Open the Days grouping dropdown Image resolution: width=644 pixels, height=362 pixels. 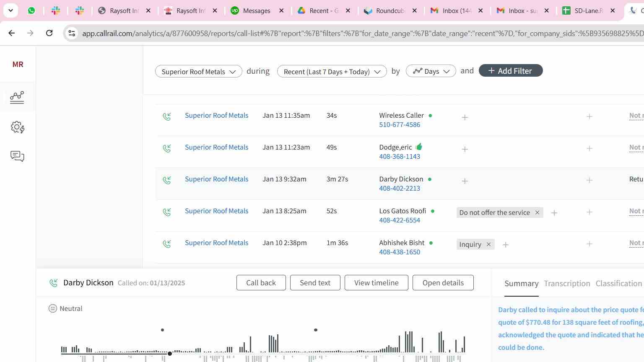tap(431, 71)
